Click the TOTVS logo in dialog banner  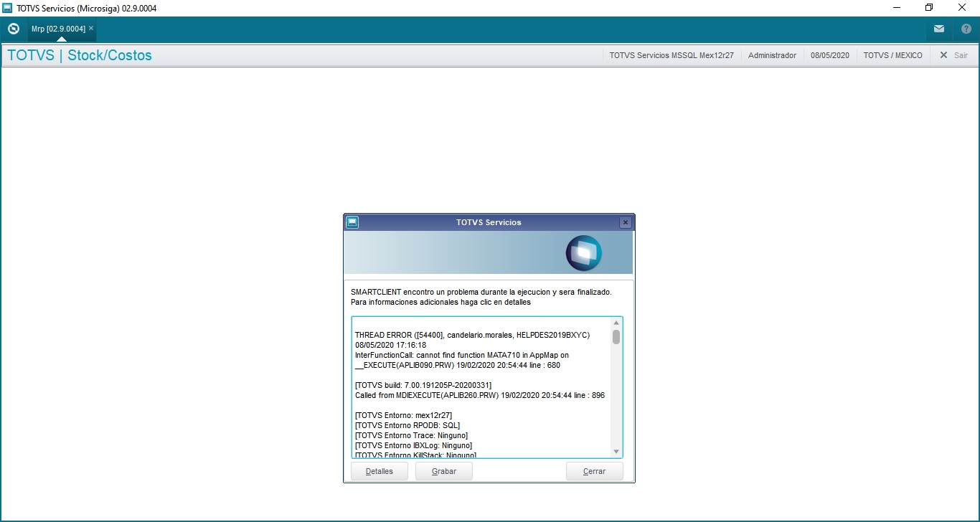coord(583,252)
